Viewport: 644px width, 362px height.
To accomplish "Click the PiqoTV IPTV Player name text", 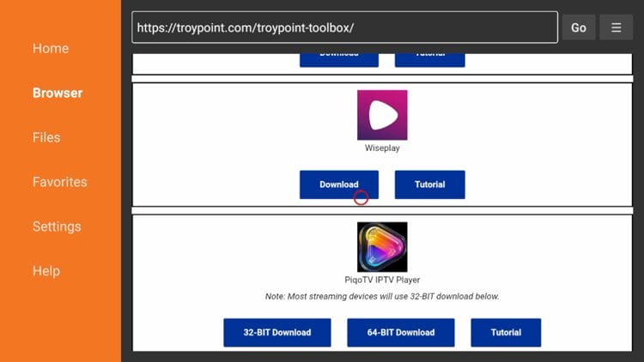I will click(382, 280).
